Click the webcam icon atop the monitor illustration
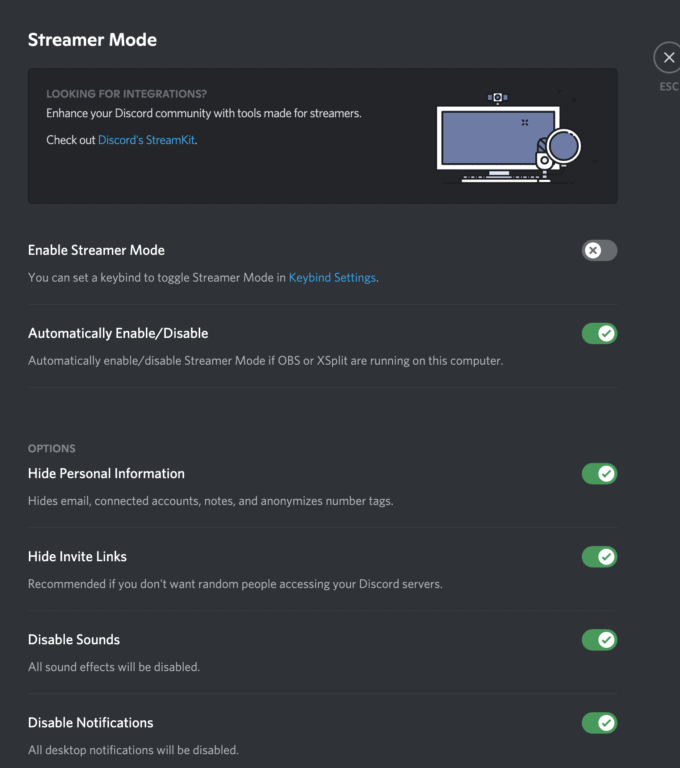Image resolution: width=680 pixels, height=768 pixels. (x=497, y=98)
